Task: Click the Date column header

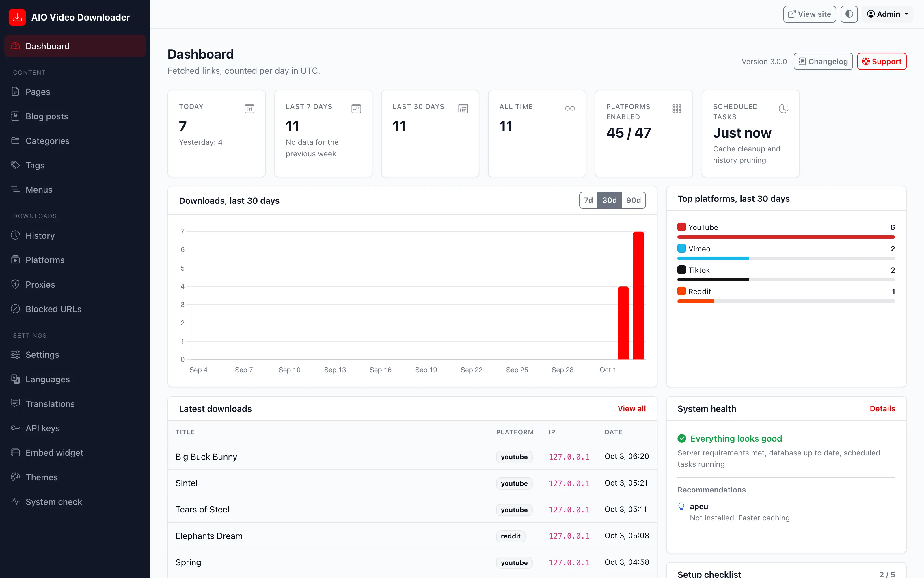Action: pyautogui.click(x=613, y=432)
